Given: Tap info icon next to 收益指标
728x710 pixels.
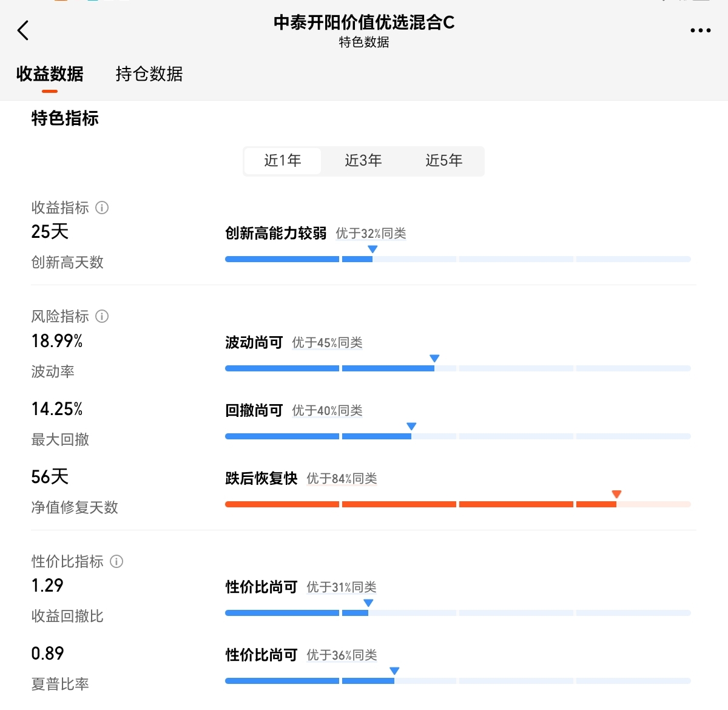Looking at the screenshot, I should click(102, 208).
